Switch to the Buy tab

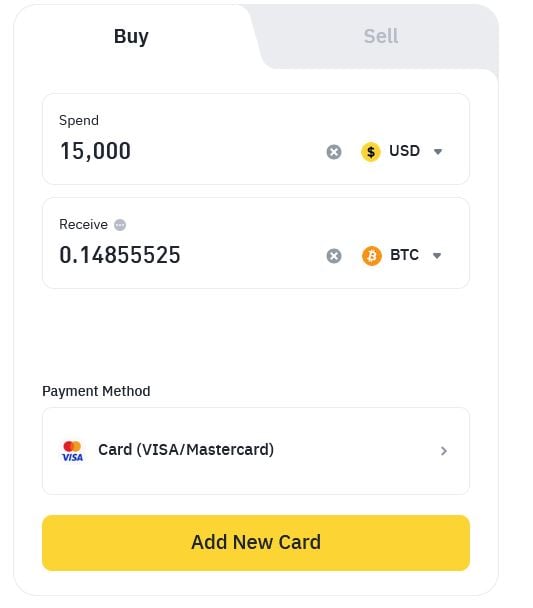pos(131,36)
